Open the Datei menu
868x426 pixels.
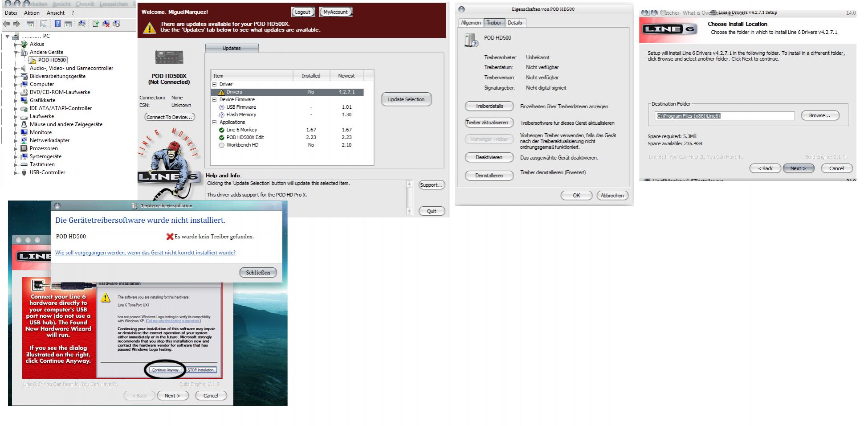coord(11,13)
